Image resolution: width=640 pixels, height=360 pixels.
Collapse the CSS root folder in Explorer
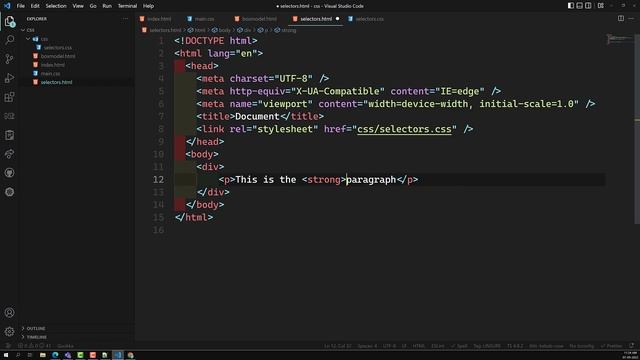pos(78,30)
